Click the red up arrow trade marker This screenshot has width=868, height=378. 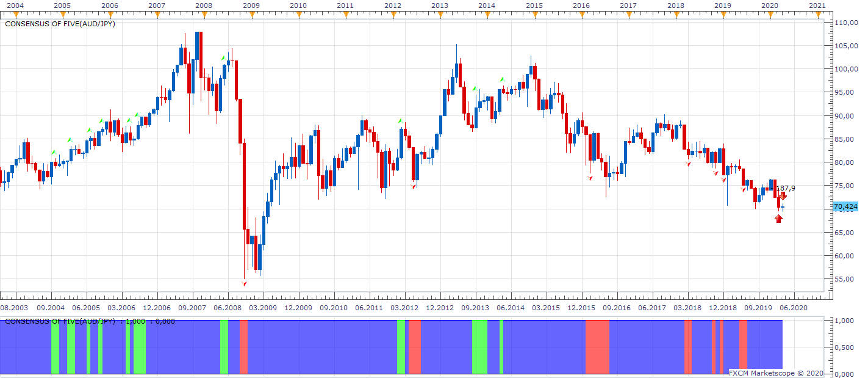pyautogui.click(x=778, y=219)
